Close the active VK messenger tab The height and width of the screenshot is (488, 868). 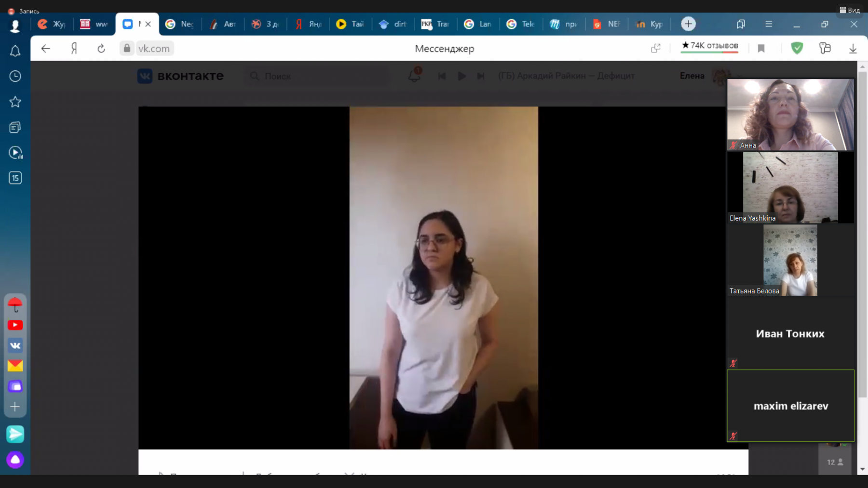click(148, 24)
